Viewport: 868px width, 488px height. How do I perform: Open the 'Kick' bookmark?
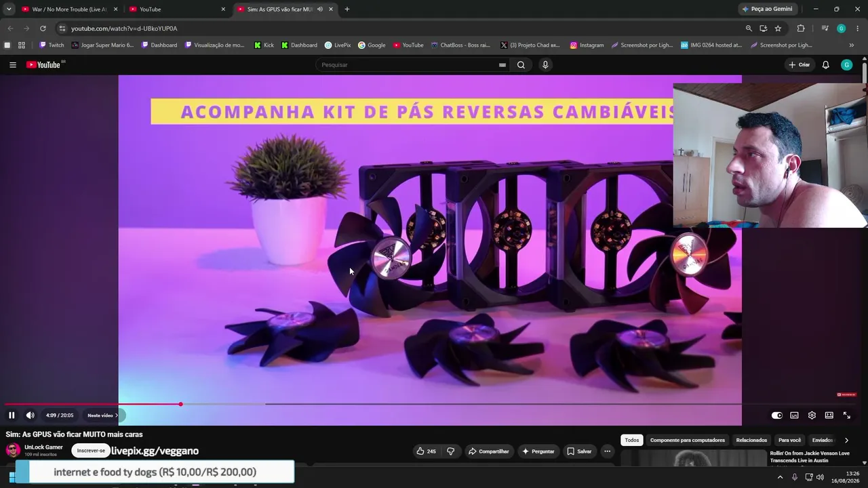(264, 45)
